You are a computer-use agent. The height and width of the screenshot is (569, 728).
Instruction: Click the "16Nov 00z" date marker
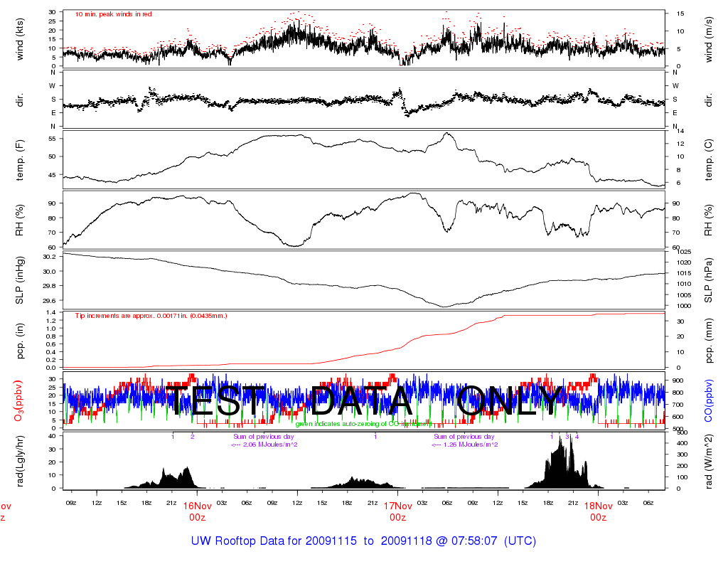pos(198,511)
